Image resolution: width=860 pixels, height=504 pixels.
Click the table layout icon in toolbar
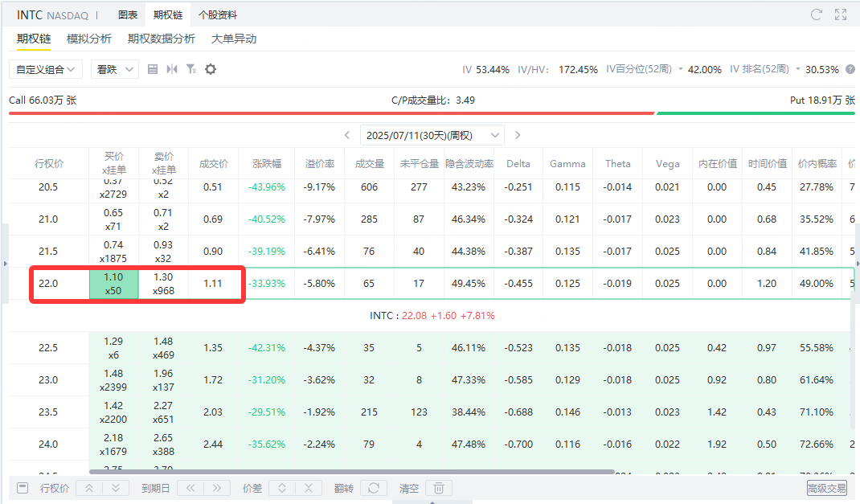tap(153, 69)
